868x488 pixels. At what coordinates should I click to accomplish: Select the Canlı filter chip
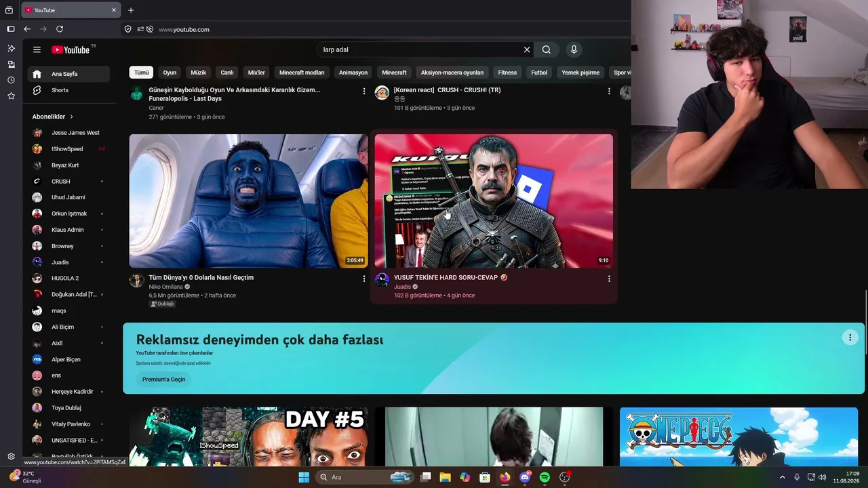(x=227, y=73)
